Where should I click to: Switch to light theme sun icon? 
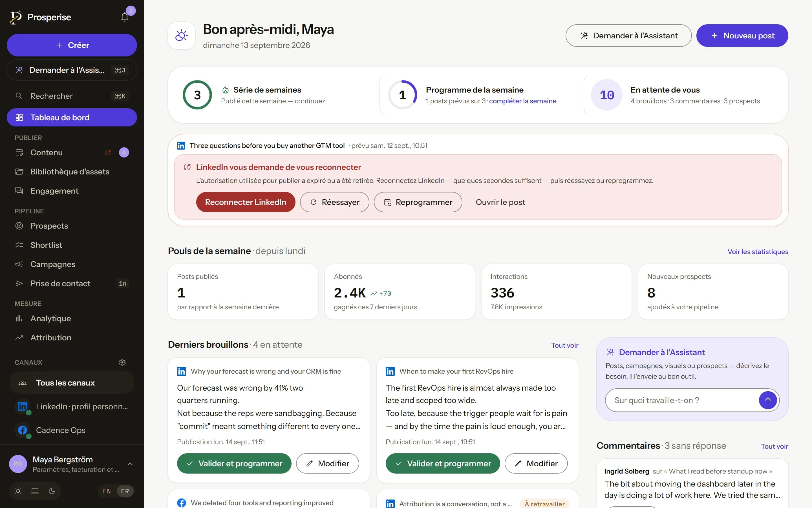click(x=18, y=491)
